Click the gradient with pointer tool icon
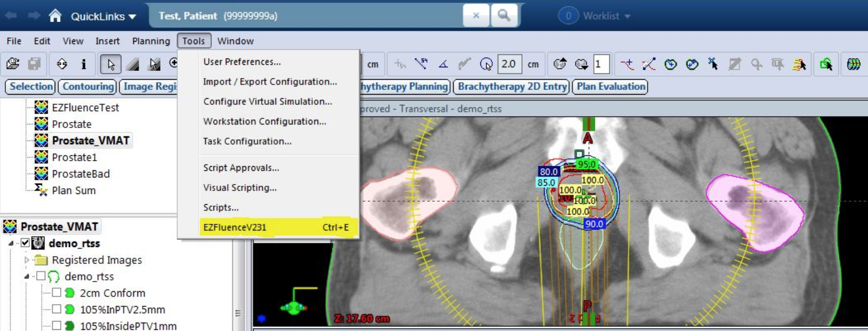The width and height of the screenshot is (868, 331). pos(155,64)
